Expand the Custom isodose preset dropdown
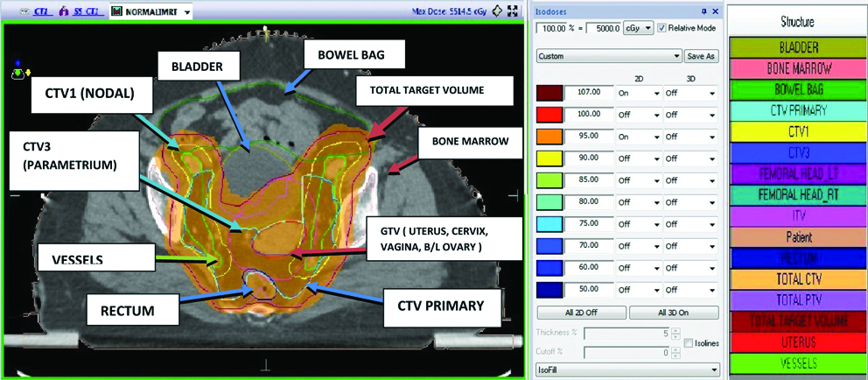 click(675, 55)
